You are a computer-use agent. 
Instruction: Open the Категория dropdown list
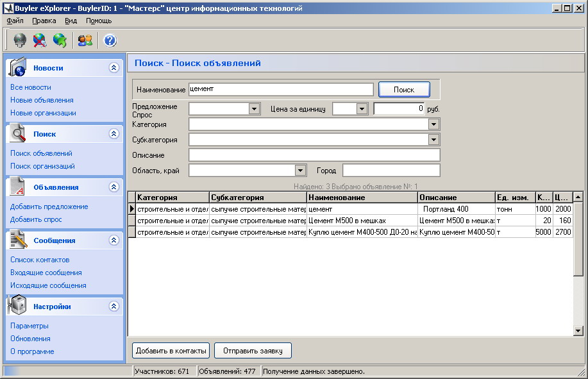pos(434,124)
